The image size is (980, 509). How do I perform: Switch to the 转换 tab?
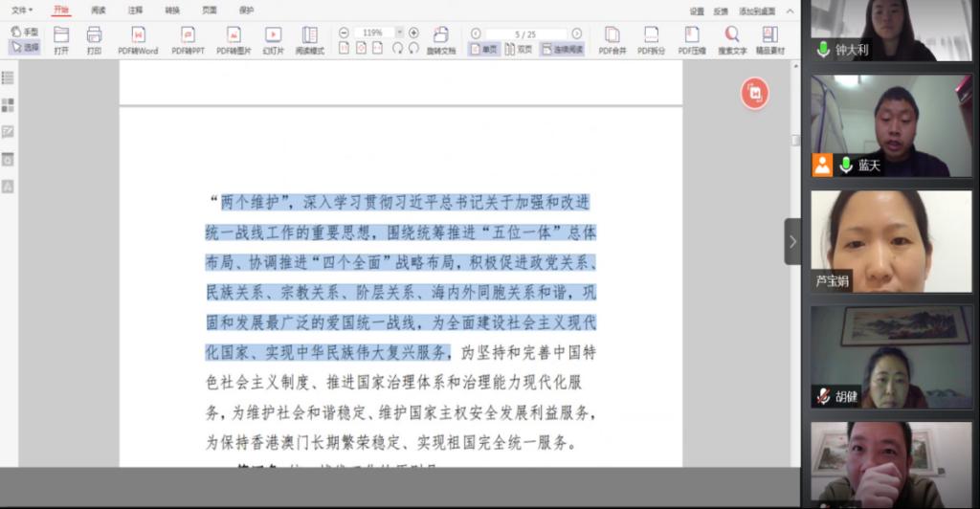pyautogui.click(x=172, y=10)
